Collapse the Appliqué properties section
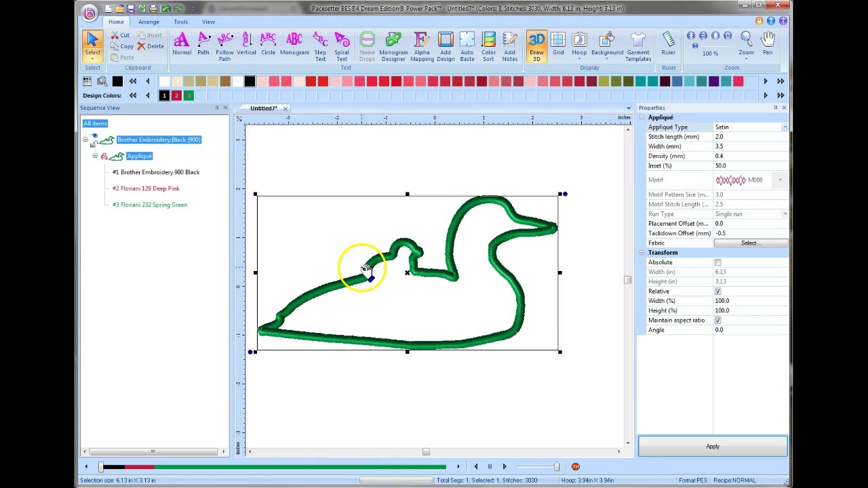868x488 pixels. coord(642,118)
